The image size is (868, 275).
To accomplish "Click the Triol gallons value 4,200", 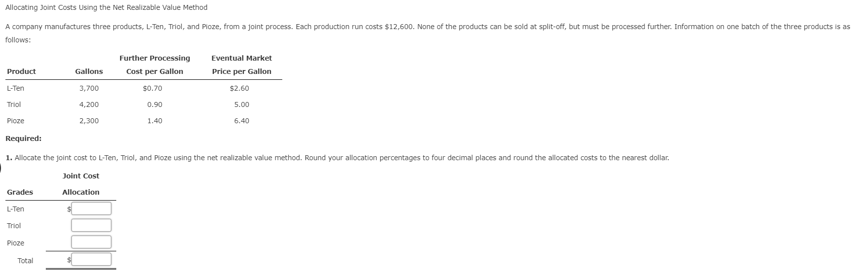I will pos(89,104).
